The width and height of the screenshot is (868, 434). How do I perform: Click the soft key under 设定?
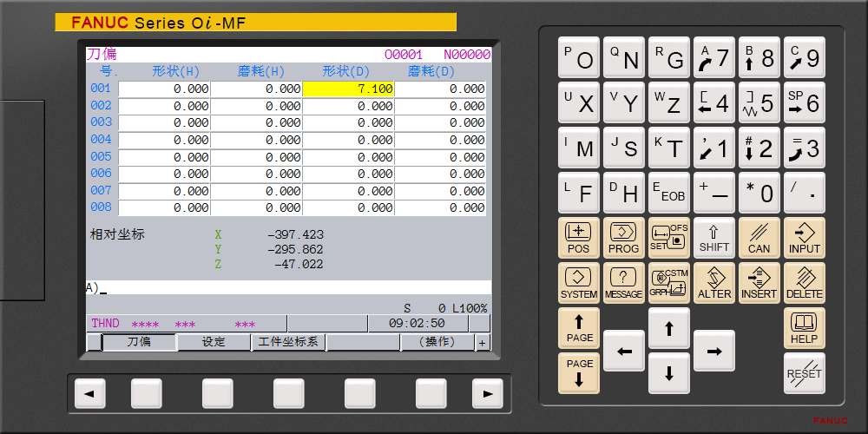(x=218, y=393)
